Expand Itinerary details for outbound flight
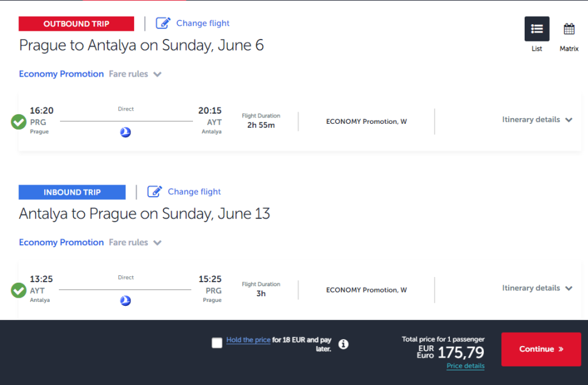 coord(537,119)
